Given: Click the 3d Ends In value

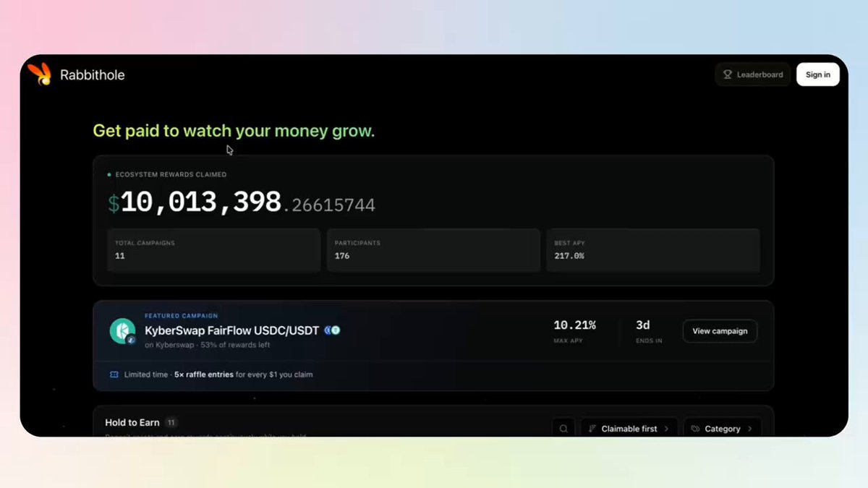Looking at the screenshot, I should click(x=643, y=325).
